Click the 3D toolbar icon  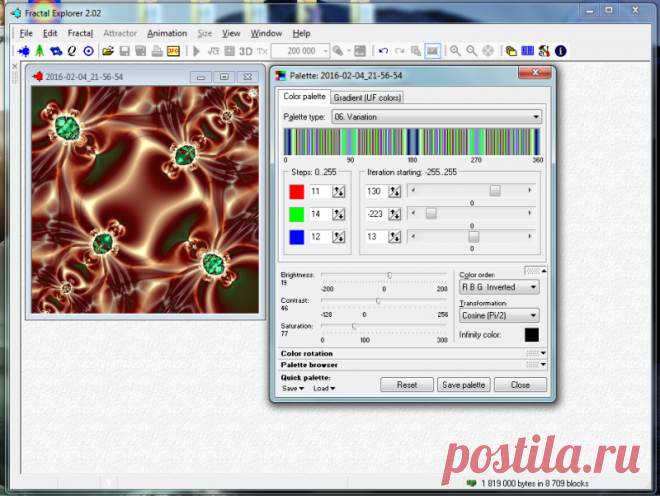(245, 50)
